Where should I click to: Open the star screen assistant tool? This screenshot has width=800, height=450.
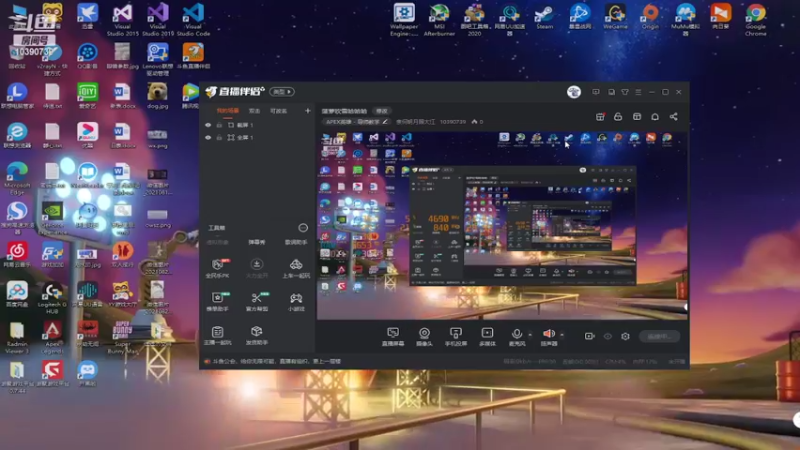217,301
